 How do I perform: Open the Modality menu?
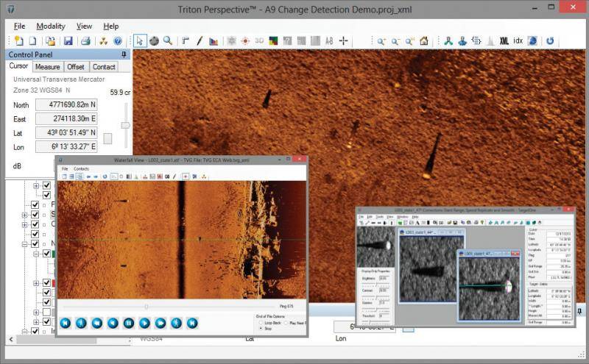[x=51, y=26]
